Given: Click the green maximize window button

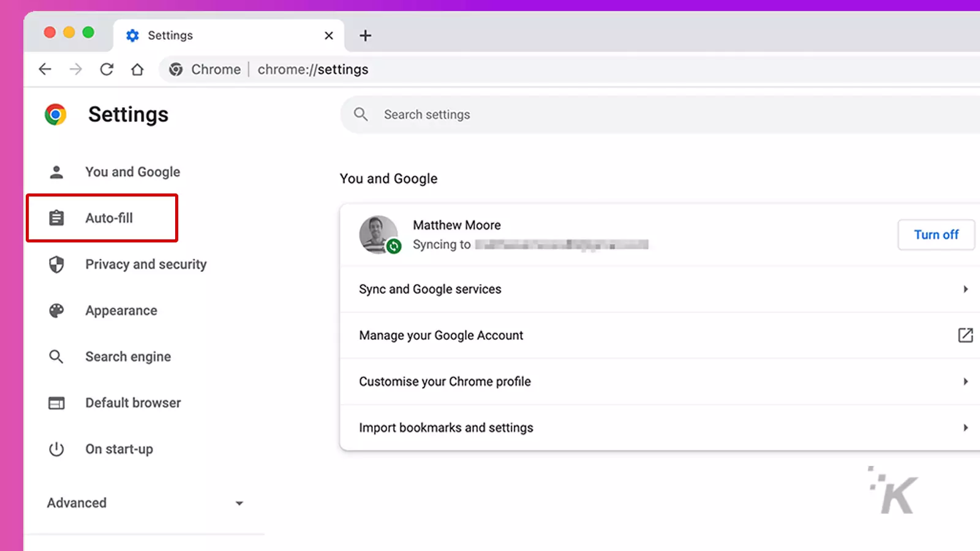Looking at the screenshot, I should (88, 32).
